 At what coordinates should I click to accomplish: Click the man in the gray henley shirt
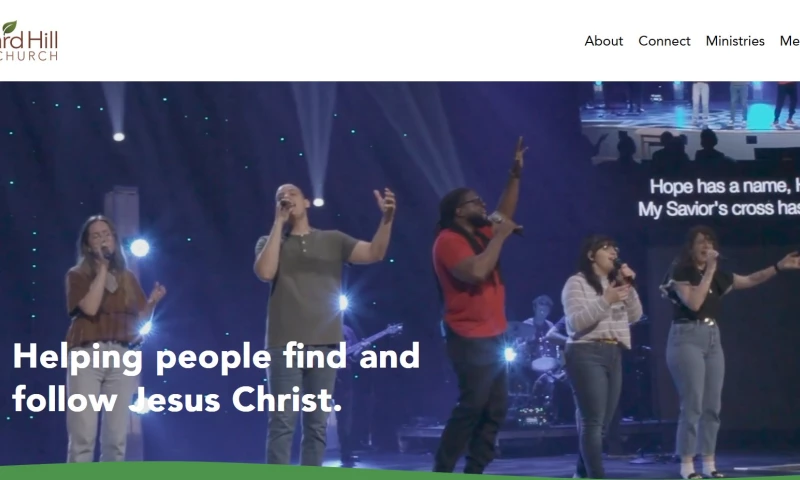311,316
